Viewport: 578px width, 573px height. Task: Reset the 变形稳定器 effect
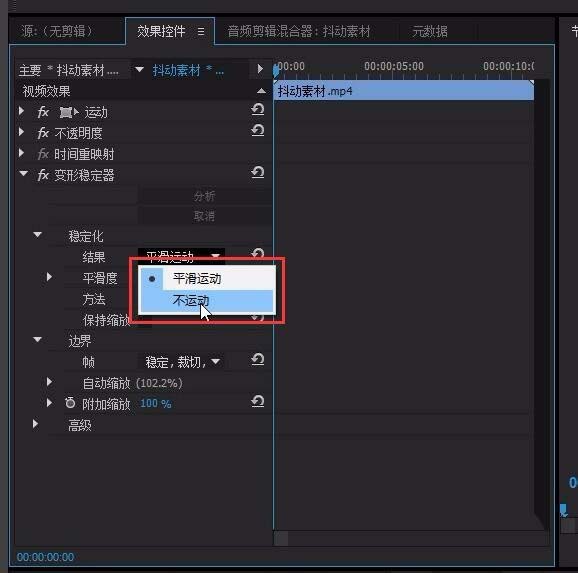[258, 172]
